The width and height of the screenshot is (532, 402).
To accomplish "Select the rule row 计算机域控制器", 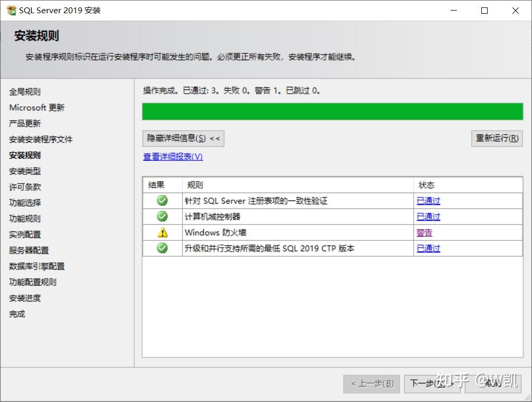I will pos(332,216).
